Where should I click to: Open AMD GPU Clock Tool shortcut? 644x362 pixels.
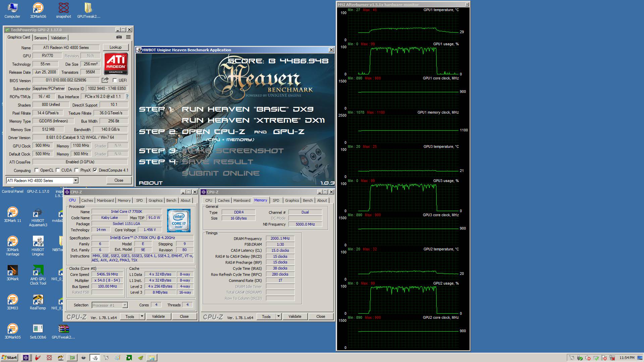tap(38, 275)
